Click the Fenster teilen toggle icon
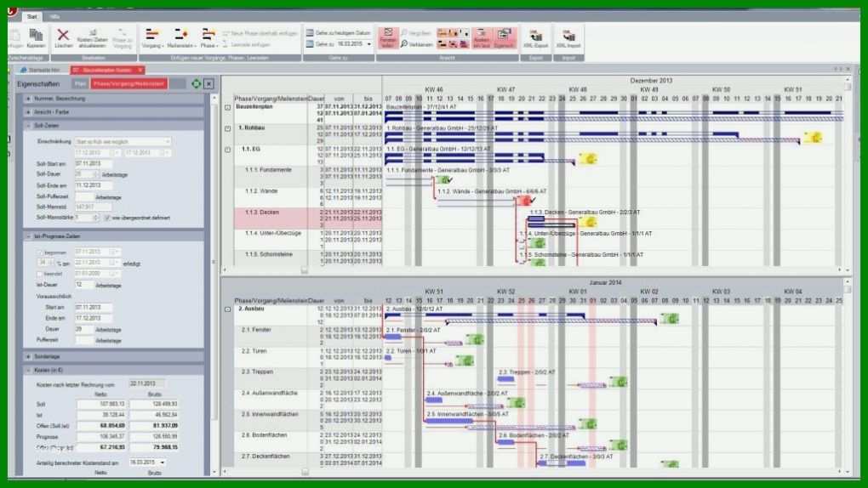 coord(388,37)
